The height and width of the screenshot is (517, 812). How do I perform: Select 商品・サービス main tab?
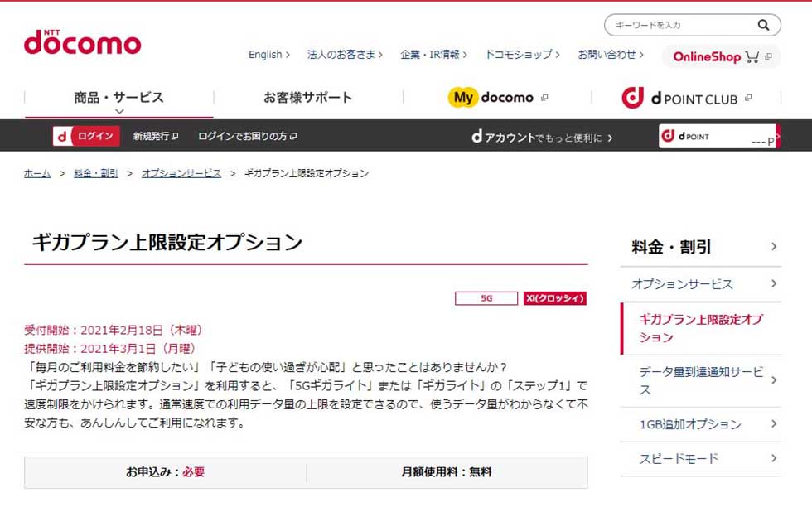click(x=119, y=98)
